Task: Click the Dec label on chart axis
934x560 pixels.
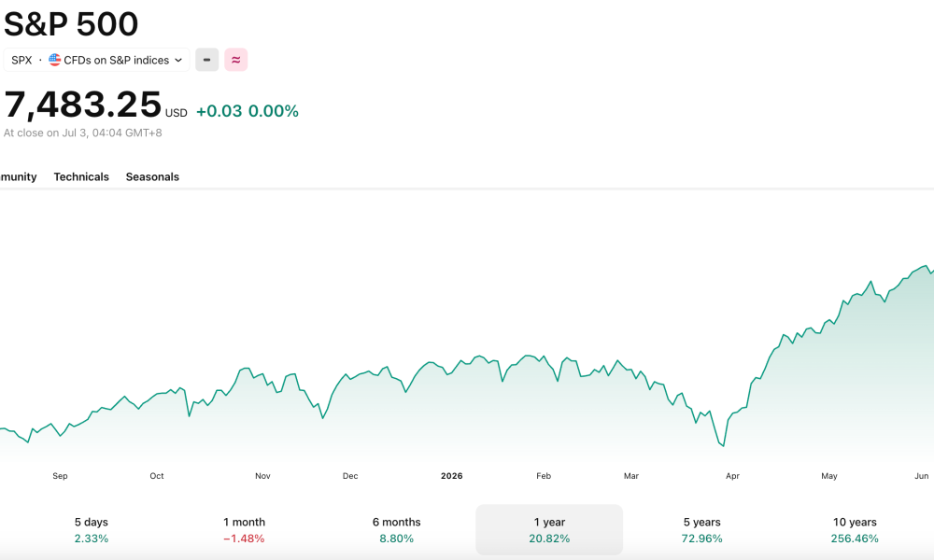Action: (350, 476)
